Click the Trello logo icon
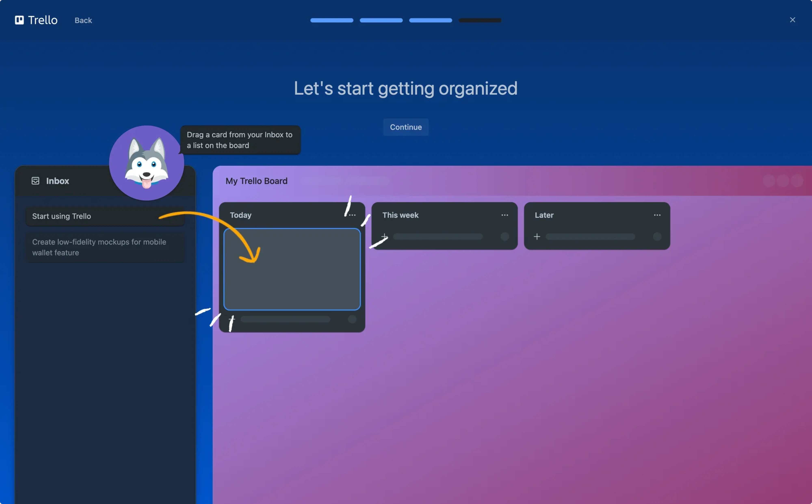 pyautogui.click(x=19, y=20)
